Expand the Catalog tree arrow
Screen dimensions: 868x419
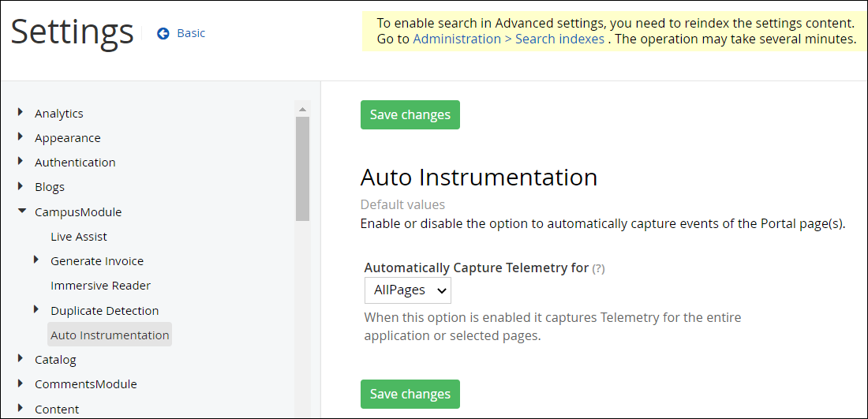[x=21, y=359]
